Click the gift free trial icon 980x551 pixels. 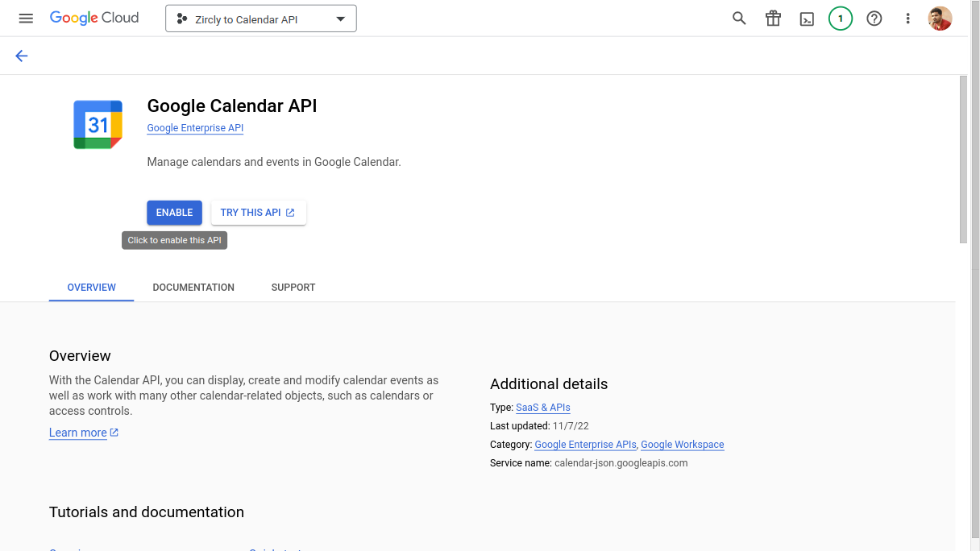coord(773,19)
